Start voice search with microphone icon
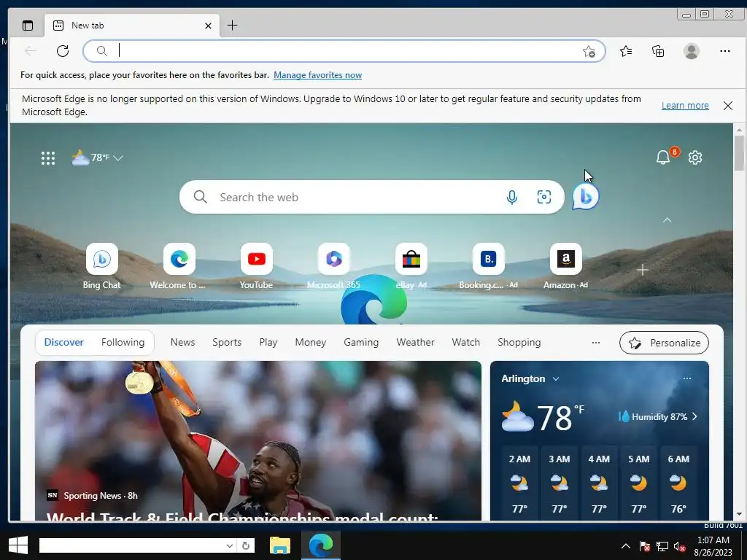Image resolution: width=747 pixels, height=560 pixels. (512, 197)
